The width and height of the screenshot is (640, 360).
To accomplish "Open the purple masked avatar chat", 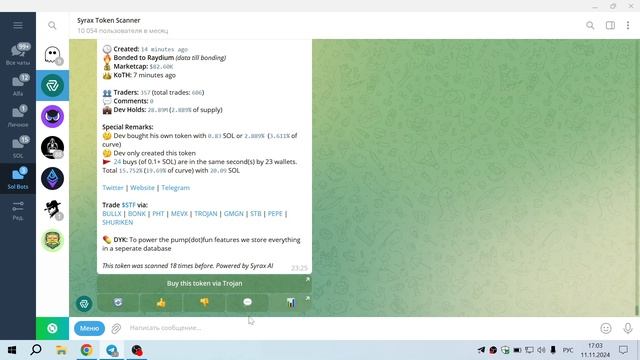I will (x=52, y=116).
